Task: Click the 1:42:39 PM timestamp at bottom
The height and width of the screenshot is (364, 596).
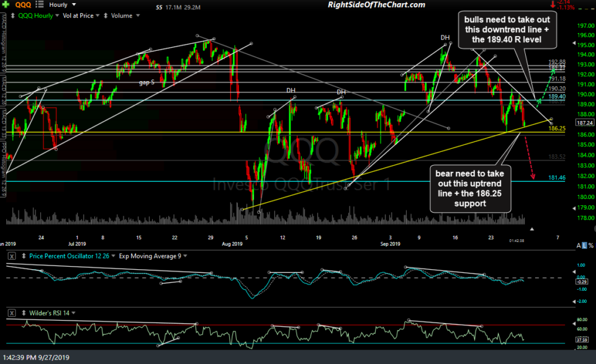Action: [20, 358]
